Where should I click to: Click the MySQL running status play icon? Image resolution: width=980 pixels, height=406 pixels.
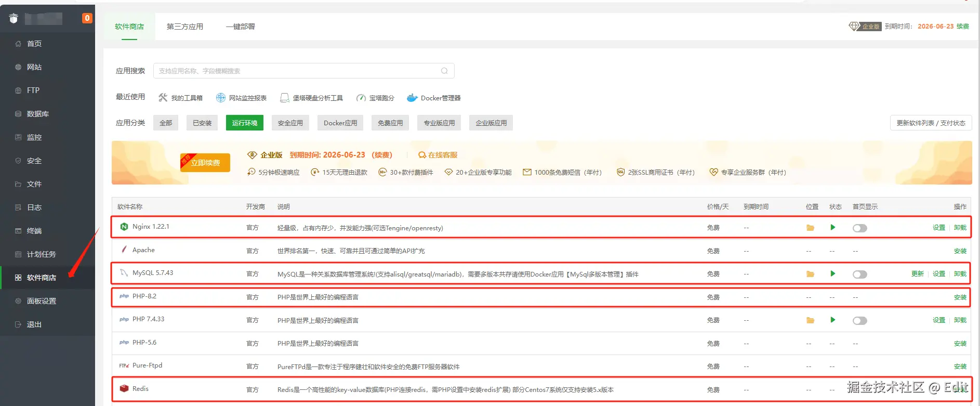833,273
